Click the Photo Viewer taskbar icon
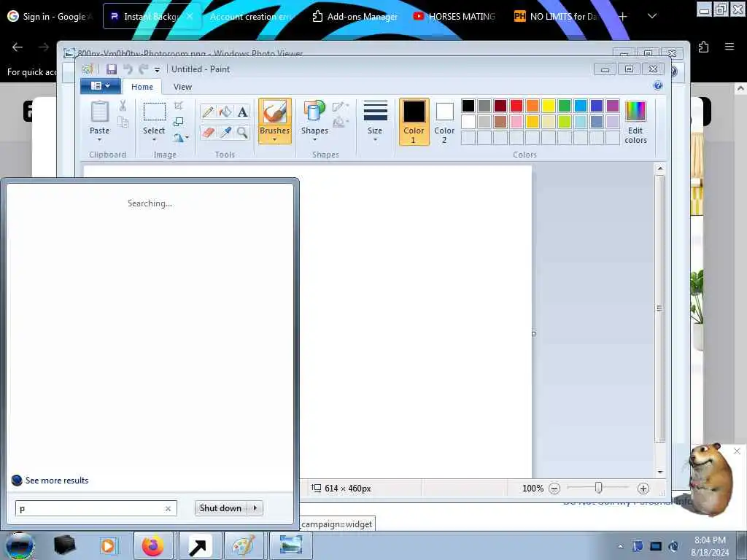The image size is (747, 560). [x=291, y=545]
